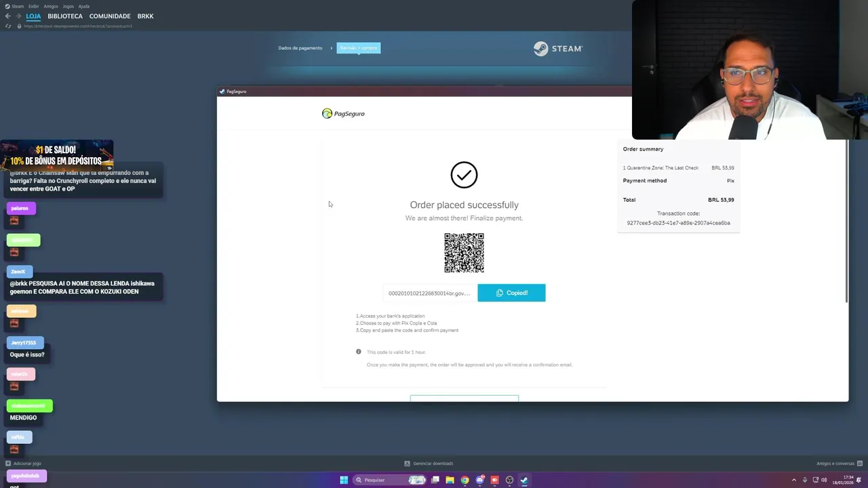Click the transaction code value in order summary
This screenshot has height=488, width=868.
(678, 223)
